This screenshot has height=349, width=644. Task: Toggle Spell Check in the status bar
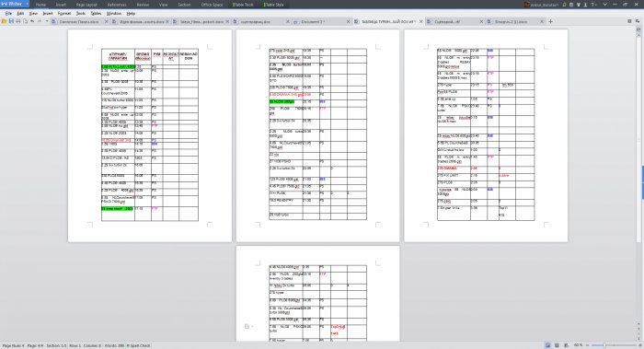coord(138,345)
